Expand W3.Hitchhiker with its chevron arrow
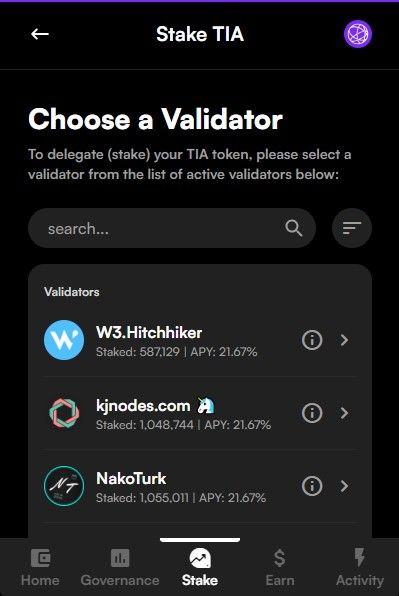This screenshot has width=399, height=596. (344, 340)
